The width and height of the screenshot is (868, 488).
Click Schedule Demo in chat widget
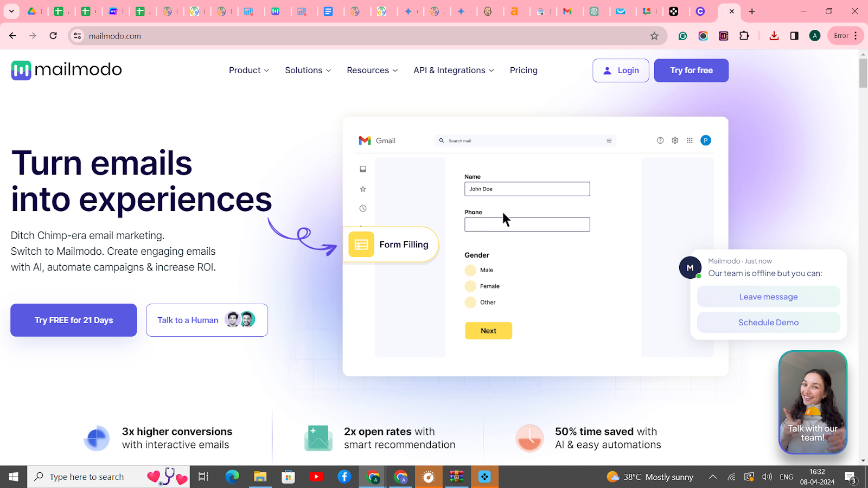(768, 323)
